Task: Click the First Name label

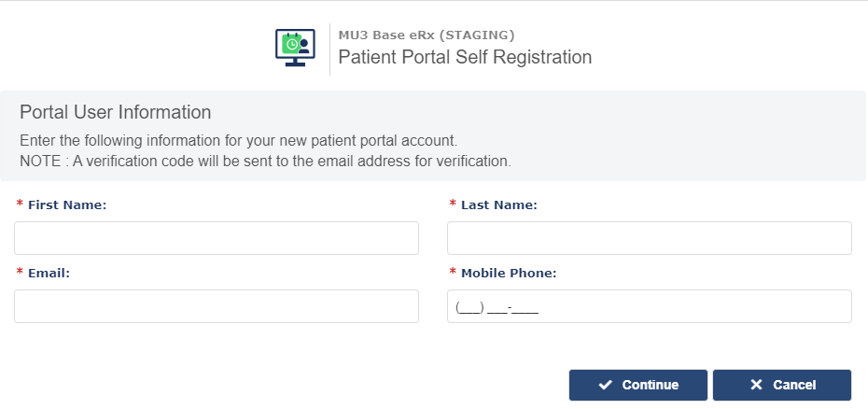Action: (x=67, y=205)
